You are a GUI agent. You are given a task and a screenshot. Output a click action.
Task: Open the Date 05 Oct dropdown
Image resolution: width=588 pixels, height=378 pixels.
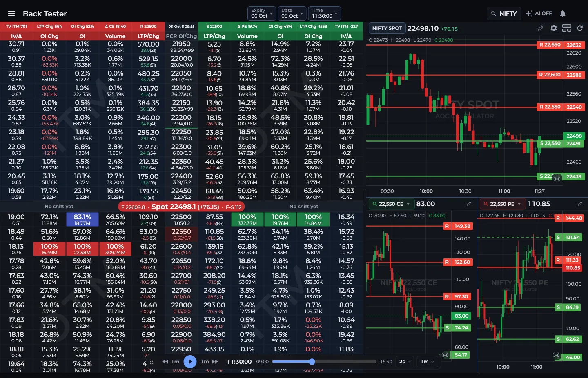pyautogui.click(x=292, y=13)
